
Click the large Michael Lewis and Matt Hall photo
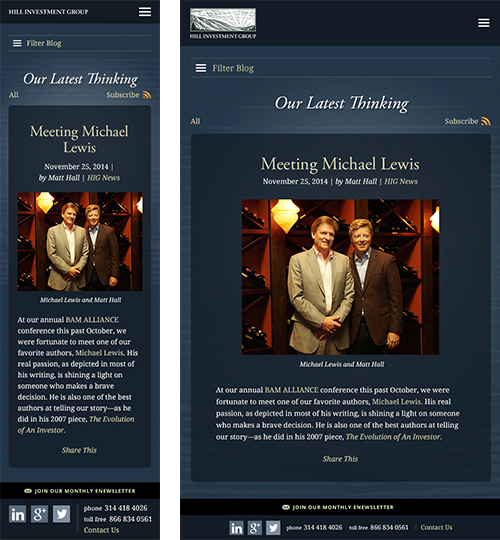pos(340,277)
